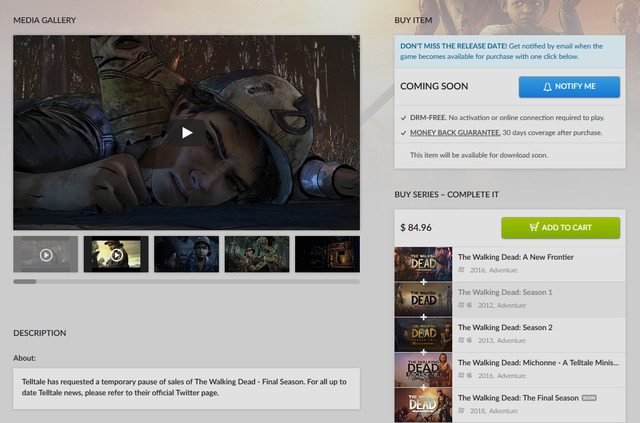Click A New Frontier cover thumbnail
This screenshot has height=423, width=640.
423,264
